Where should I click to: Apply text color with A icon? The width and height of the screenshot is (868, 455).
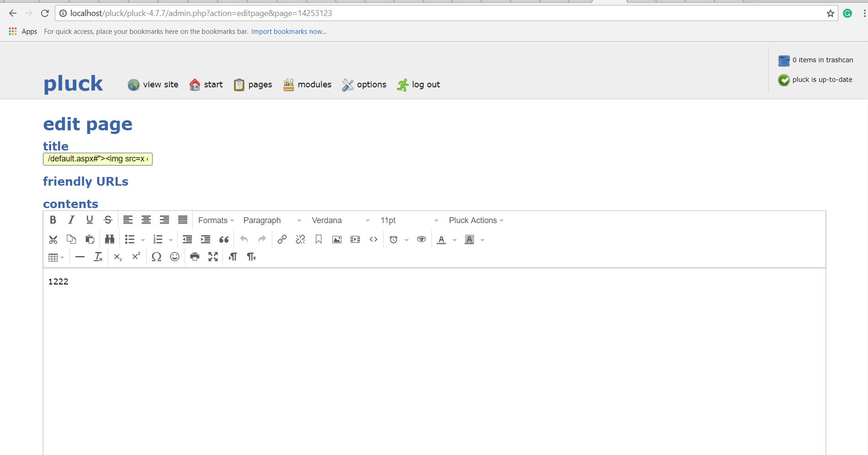click(x=441, y=239)
